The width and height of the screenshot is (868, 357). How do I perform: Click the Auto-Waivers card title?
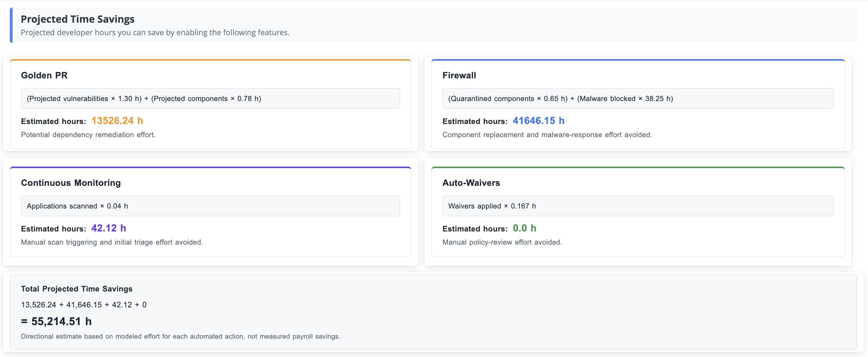pos(471,183)
